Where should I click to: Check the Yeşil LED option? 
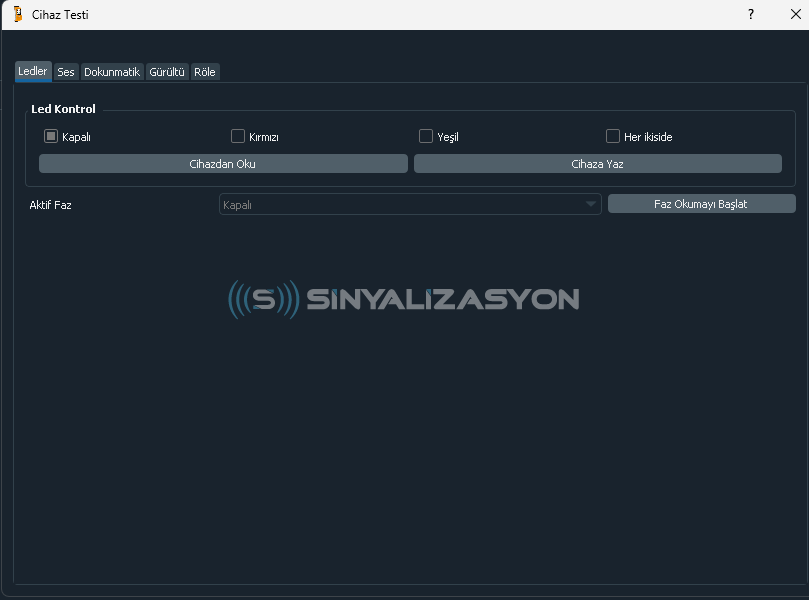click(426, 136)
